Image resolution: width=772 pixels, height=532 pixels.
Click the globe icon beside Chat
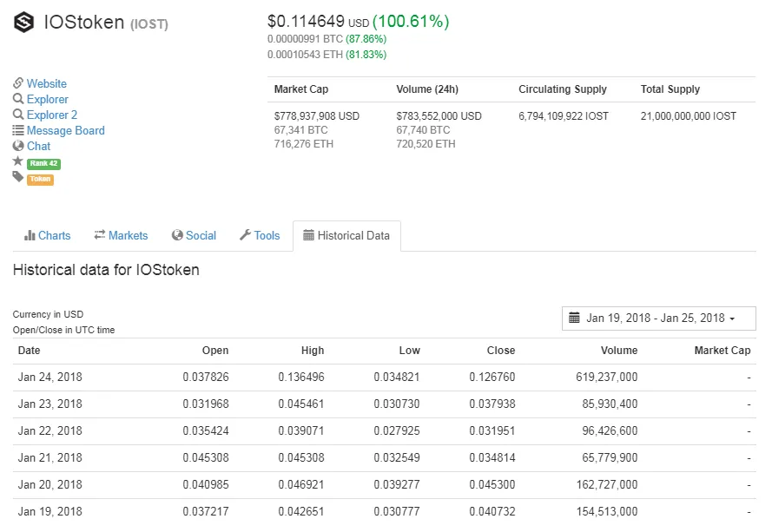[x=18, y=146]
